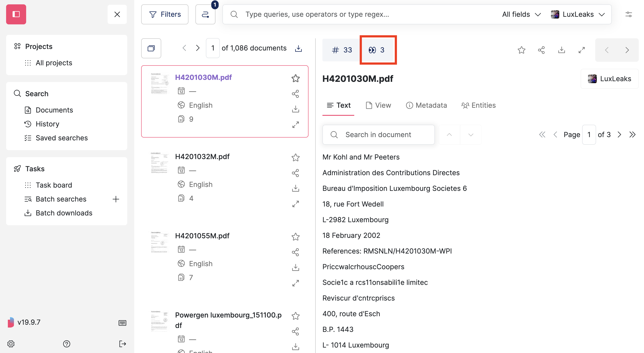Add a new batch search with plus
The image size is (644, 353).
tap(116, 199)
